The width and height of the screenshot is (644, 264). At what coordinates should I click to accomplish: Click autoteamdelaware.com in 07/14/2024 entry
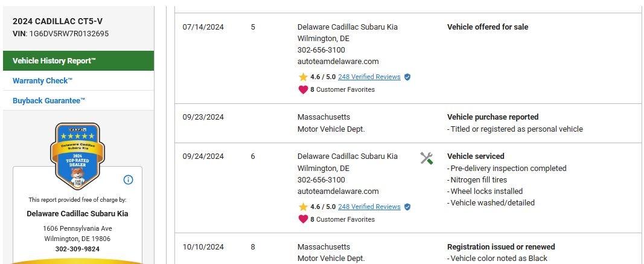tap(338, 62)
